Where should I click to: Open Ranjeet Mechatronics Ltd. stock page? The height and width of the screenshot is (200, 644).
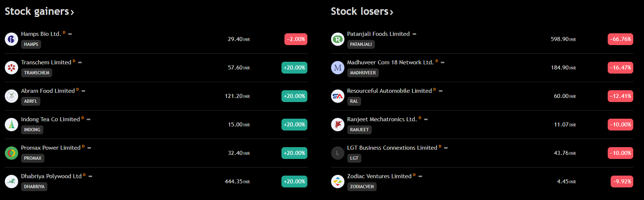point(382,119)
